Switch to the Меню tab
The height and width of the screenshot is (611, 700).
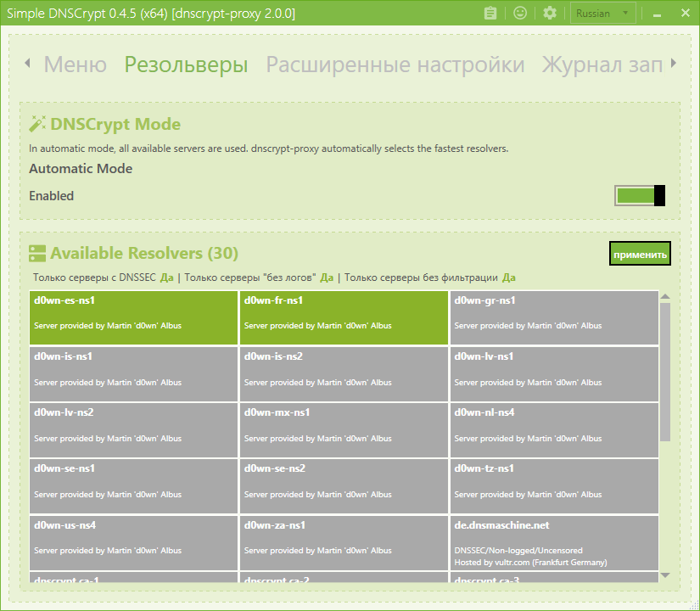pos(75,64)
